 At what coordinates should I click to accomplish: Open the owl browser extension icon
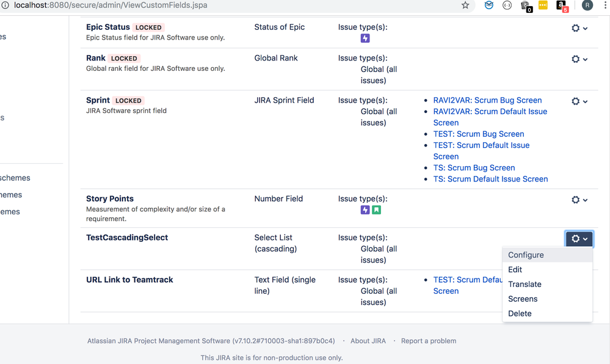click(489, 5)
